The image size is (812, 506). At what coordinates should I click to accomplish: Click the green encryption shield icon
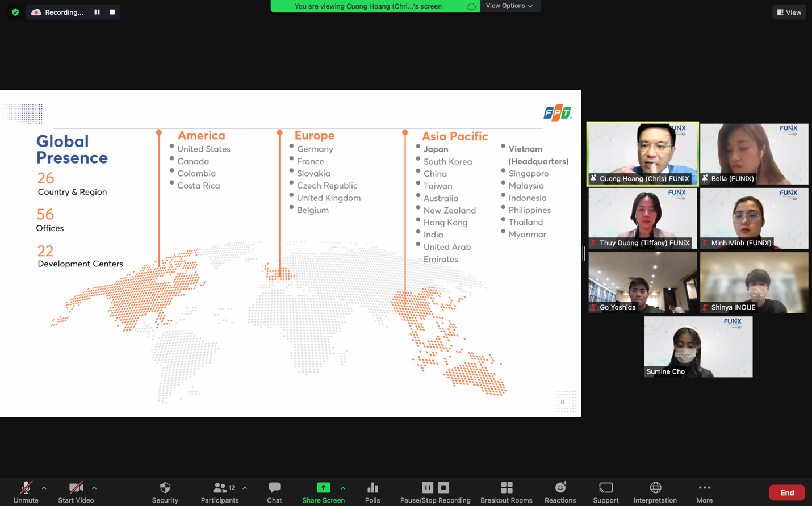point(15,12)
